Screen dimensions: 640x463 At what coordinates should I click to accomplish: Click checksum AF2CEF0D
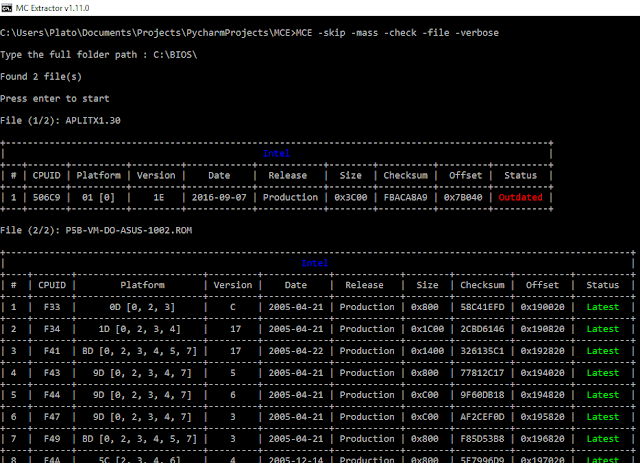(x=482, y=417)
